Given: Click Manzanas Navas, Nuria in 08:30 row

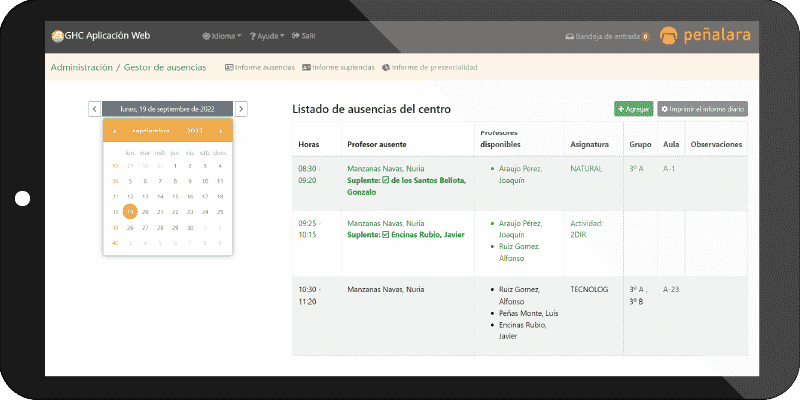Looking at the screenshot, I should click(386, 168).
